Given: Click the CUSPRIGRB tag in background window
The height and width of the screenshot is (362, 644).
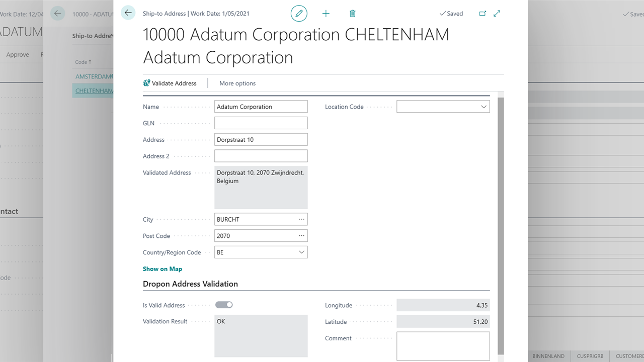Looking at the screenshot, I should pos(590,356).
